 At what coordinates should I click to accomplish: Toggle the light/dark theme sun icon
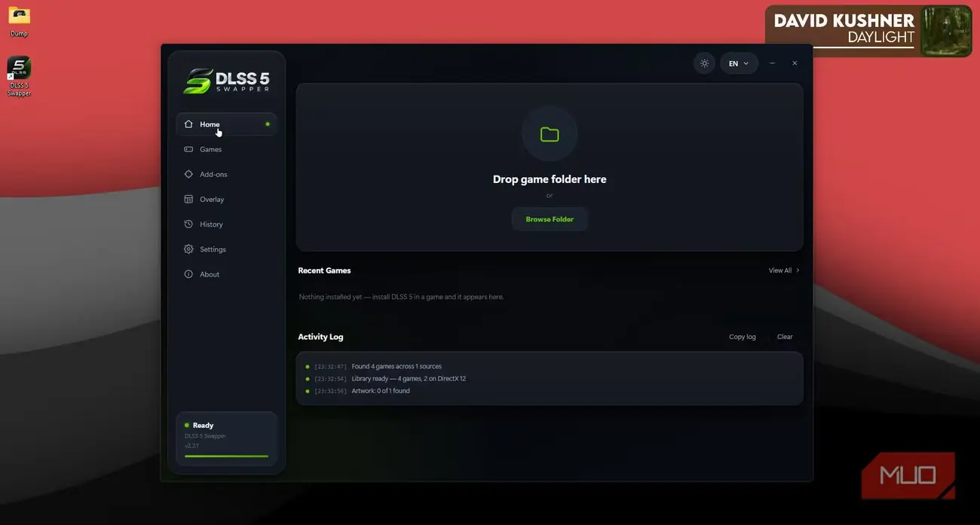[x=704, y=63]
